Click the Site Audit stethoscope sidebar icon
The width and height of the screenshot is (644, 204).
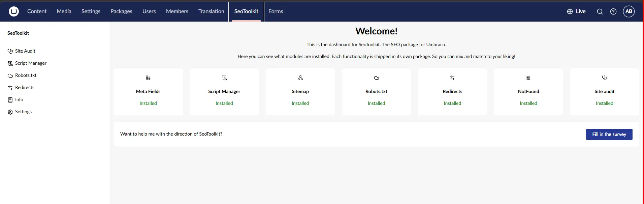[x=10, y=51]
